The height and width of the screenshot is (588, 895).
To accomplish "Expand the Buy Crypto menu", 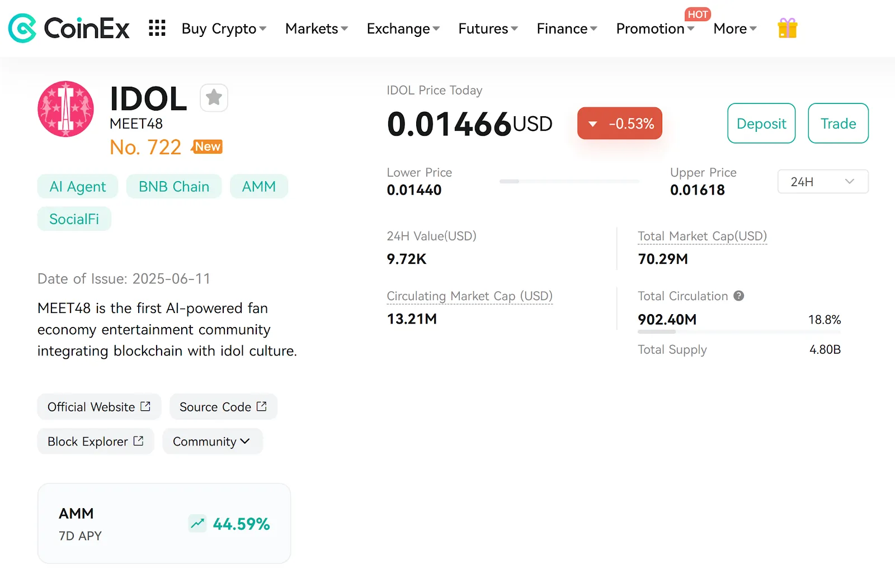I will point(224,29).
